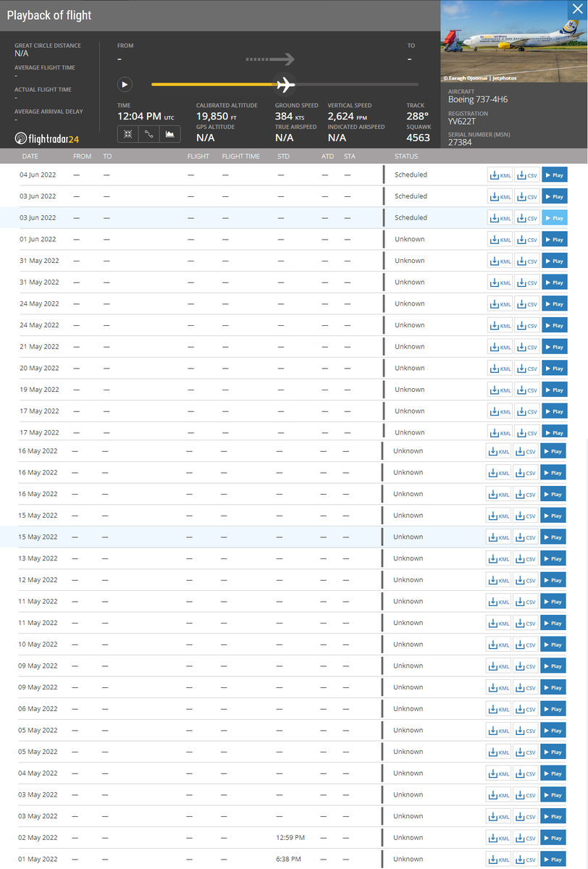The height and width of the screenshot is (869, 588).
Task: Click the 12:04 PM UTC time readout
Action: [x=146, y=116]
